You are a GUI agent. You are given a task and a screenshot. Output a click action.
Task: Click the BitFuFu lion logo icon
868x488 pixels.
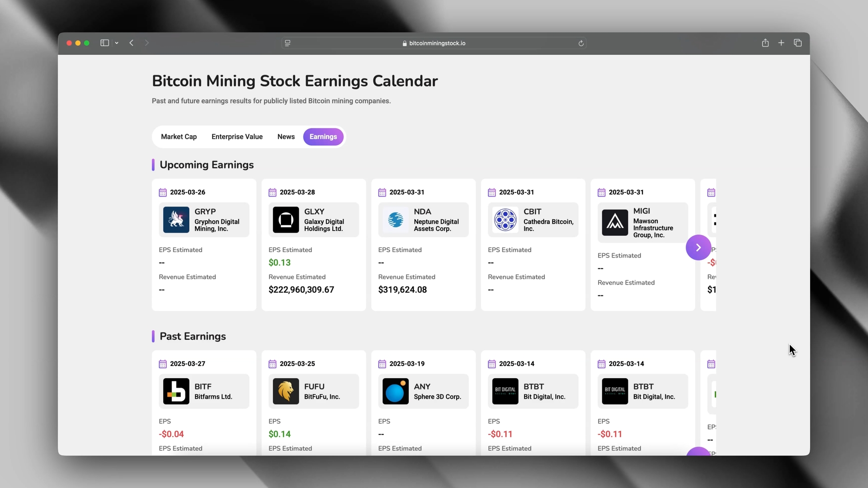click(x=286, y=391)
